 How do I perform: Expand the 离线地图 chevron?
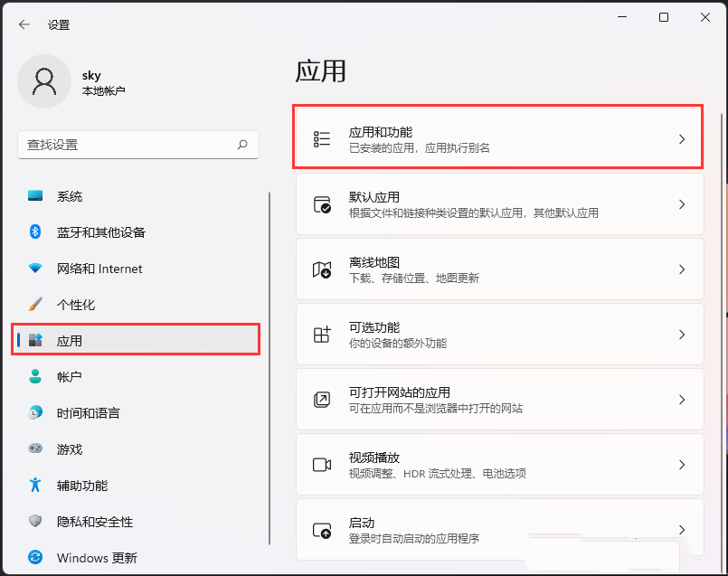tap(682, 267)
